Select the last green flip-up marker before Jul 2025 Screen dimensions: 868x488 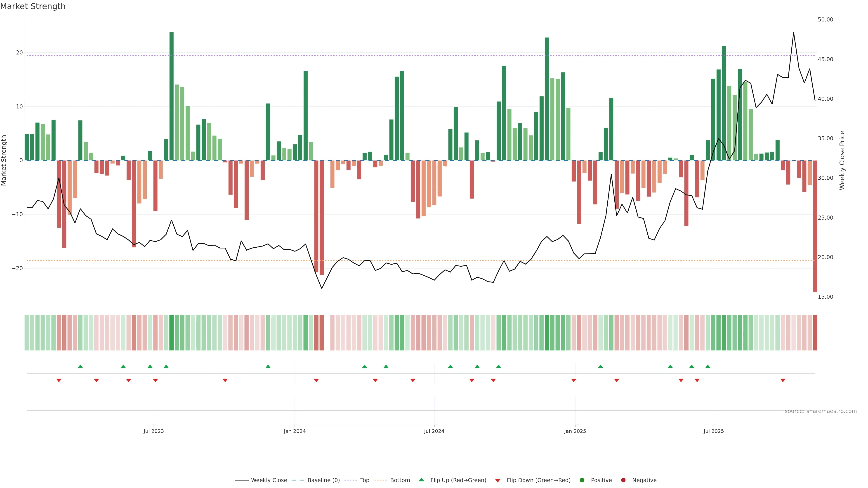click(x=708, y=366)
